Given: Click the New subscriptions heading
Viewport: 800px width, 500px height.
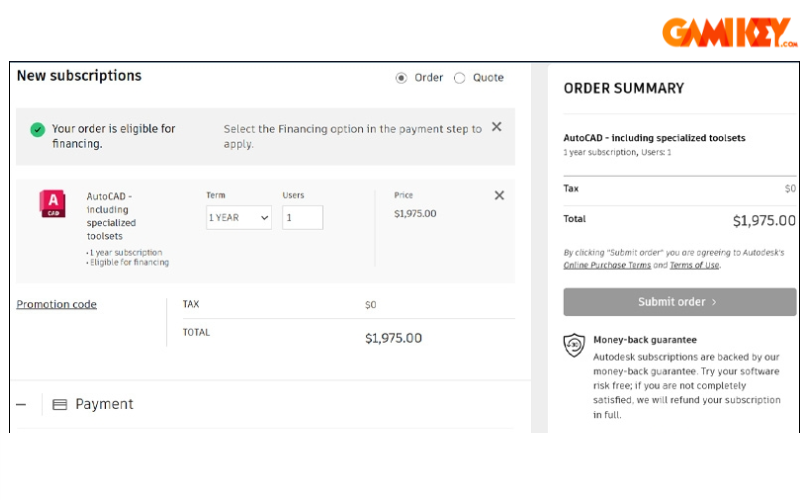Looking at the screenshot, I should coord(79,76).
